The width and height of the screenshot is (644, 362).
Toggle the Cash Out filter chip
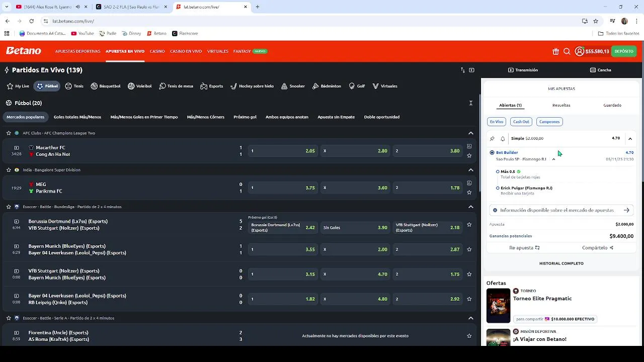click(x=521, y=122)
